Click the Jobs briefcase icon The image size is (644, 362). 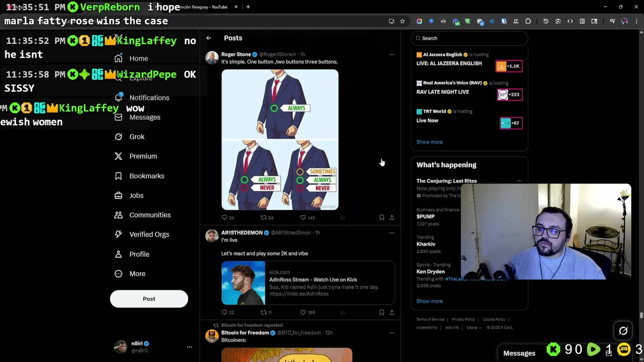pos(118,196)
